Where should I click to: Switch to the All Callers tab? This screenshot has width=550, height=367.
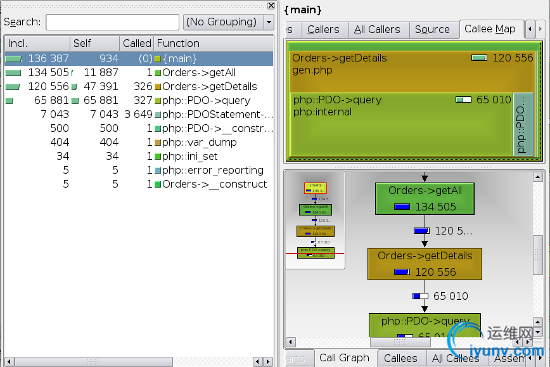tap(377, 29)
